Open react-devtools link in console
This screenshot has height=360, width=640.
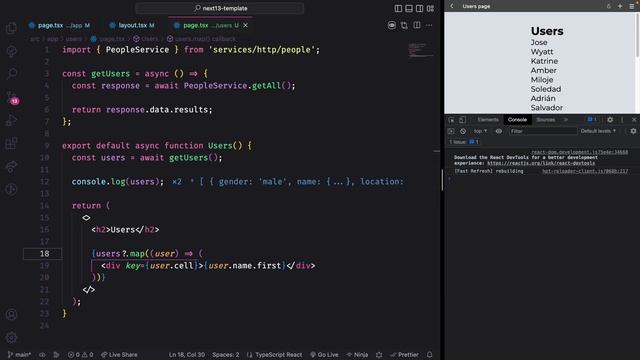tap(541, 163)
